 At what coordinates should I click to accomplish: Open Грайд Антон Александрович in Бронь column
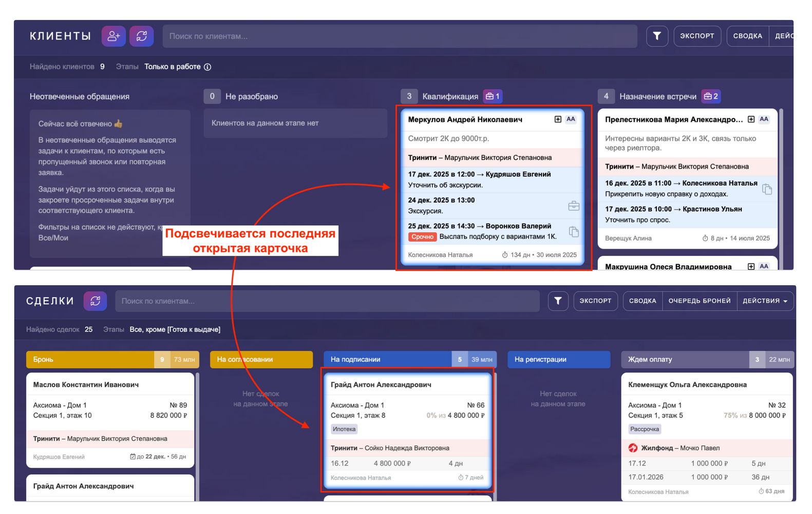click(x=83, y=486)
